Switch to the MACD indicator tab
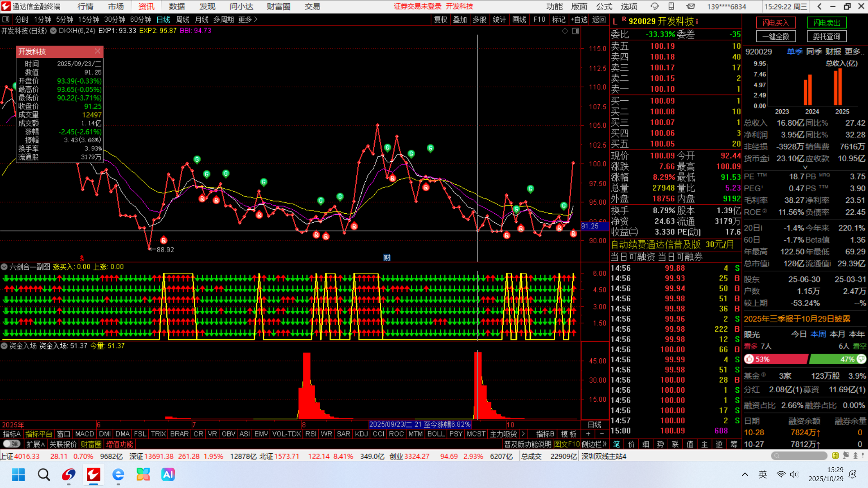This screenshot has width=868, height=488. [x=85, y=434]
